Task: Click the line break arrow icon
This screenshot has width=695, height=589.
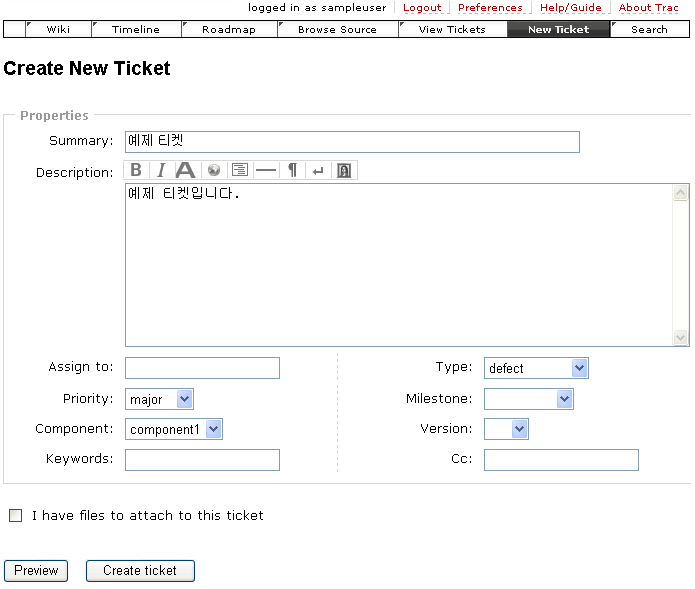Action: click(318, 170)
